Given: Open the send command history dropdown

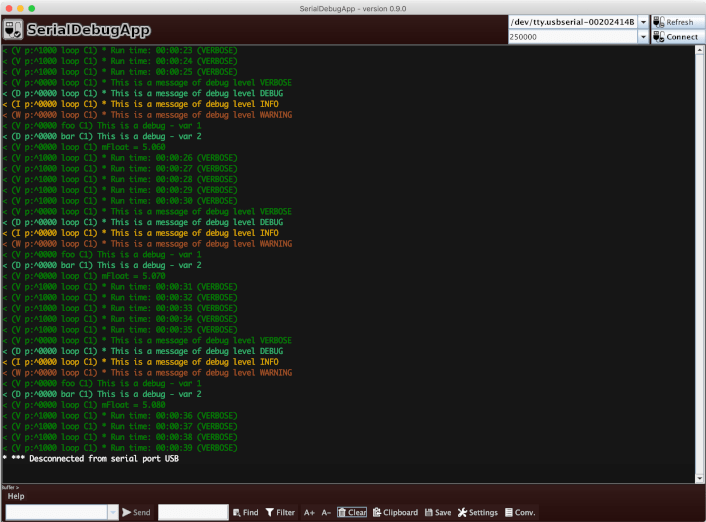Looking at the screenshot, I should 111,512.
